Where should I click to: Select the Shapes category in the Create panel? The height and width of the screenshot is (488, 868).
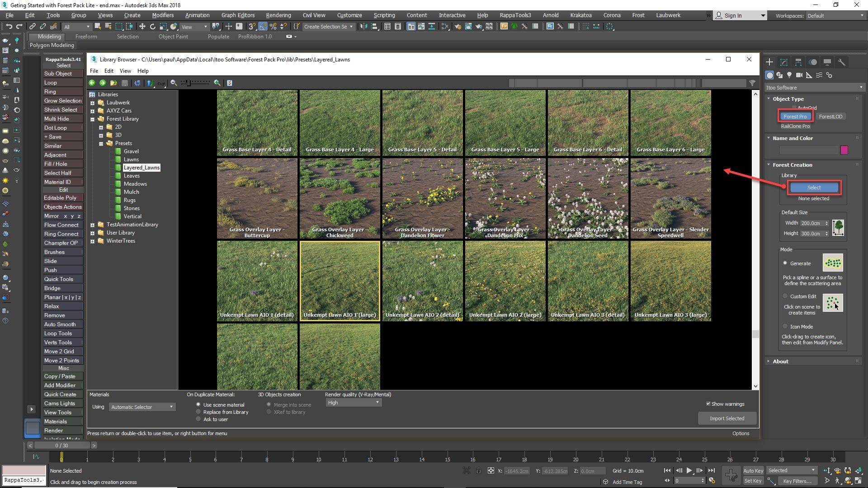(x=780, y=75)
